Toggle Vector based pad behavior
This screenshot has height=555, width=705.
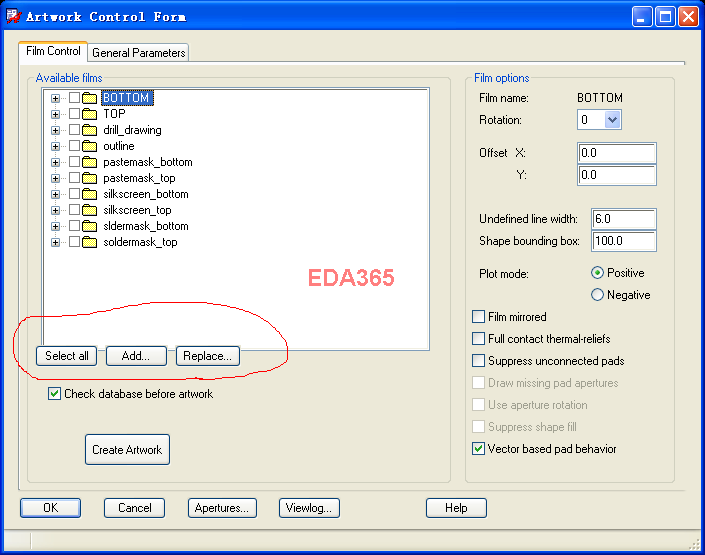(478, 449)
